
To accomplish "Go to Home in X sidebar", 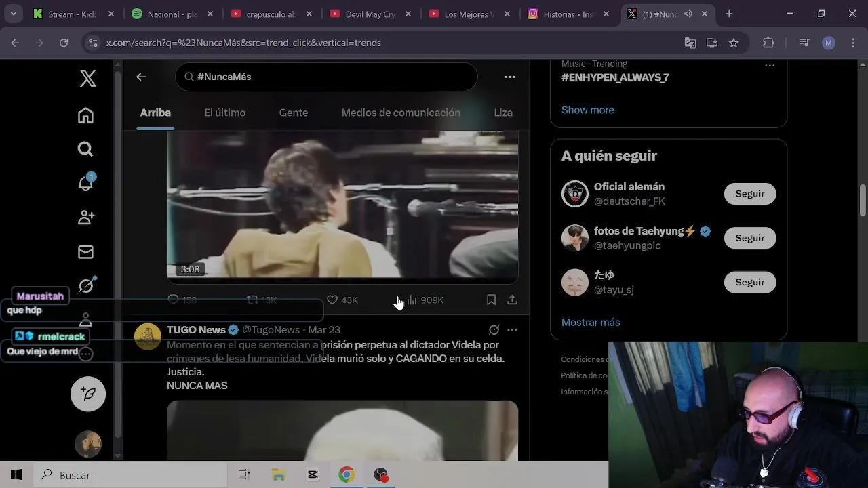I will pos(85,115).
